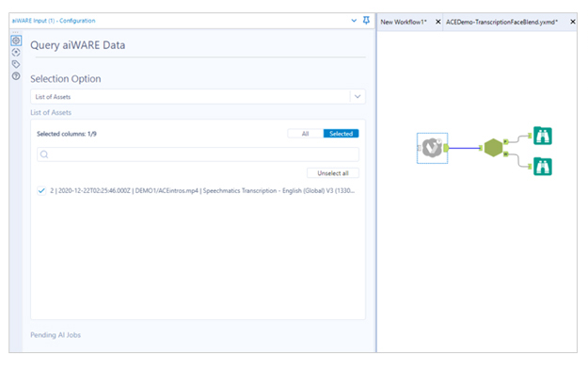Open the Selection Option dropdown
The height and width of the screenshot is (372, 588).
click(198, 96)
